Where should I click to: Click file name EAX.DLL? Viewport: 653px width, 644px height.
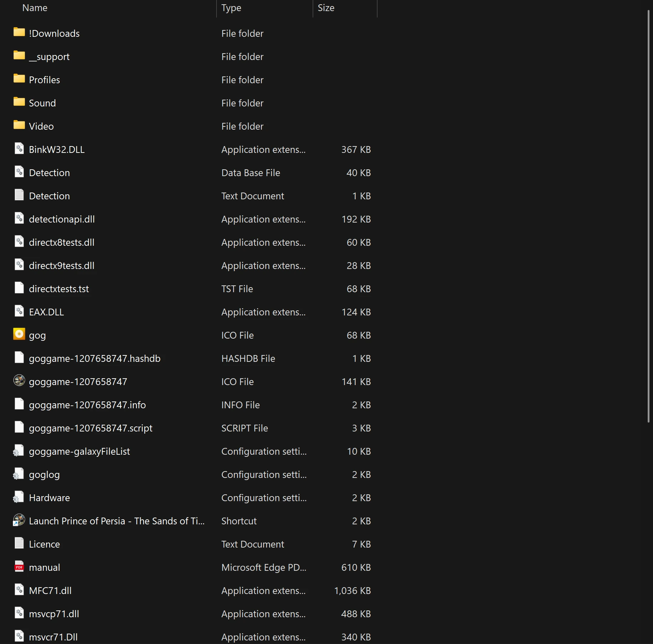(46, 312)
